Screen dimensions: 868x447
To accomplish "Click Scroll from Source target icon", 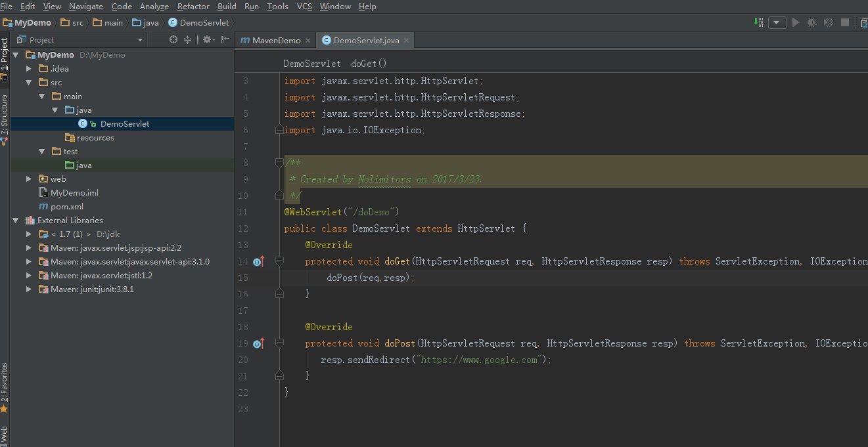I will tap(173, 40).
